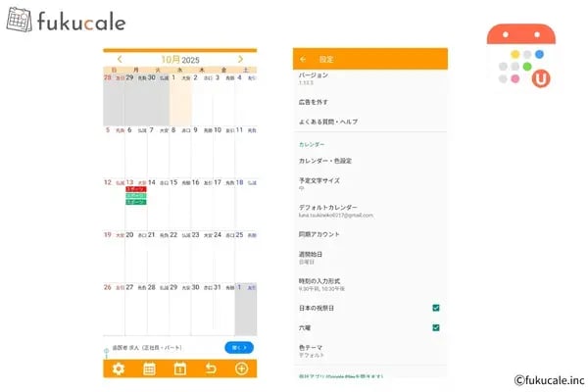Viewport: 588px width, 392px height.
Task: Toggle 日本の祝祭日 checkbox
Action: [435, 307]
